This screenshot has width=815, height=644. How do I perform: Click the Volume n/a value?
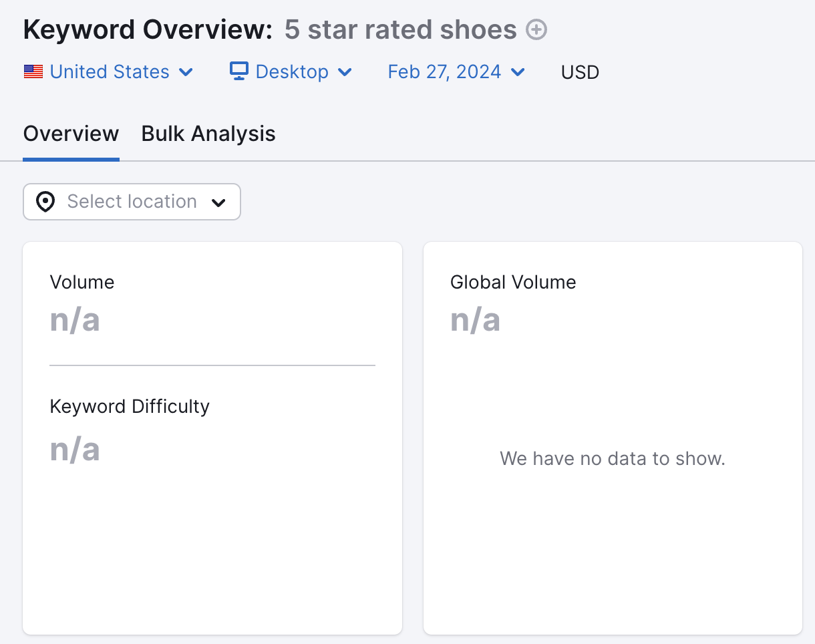[x=75, y=320]
